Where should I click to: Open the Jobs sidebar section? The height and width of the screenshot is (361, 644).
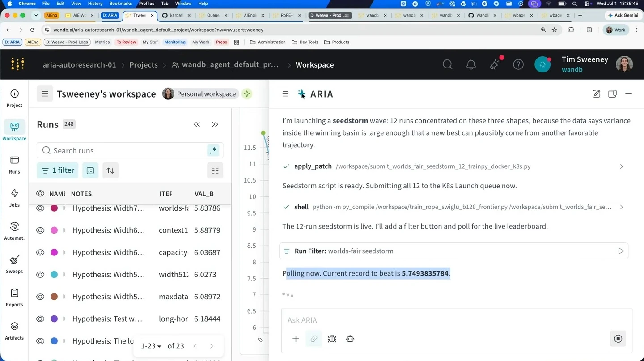pyautogui.click(x=14, y=198)
